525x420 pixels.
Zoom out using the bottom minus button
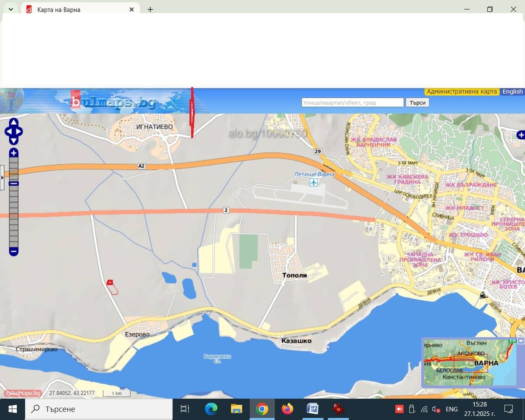tap(13, 252)
